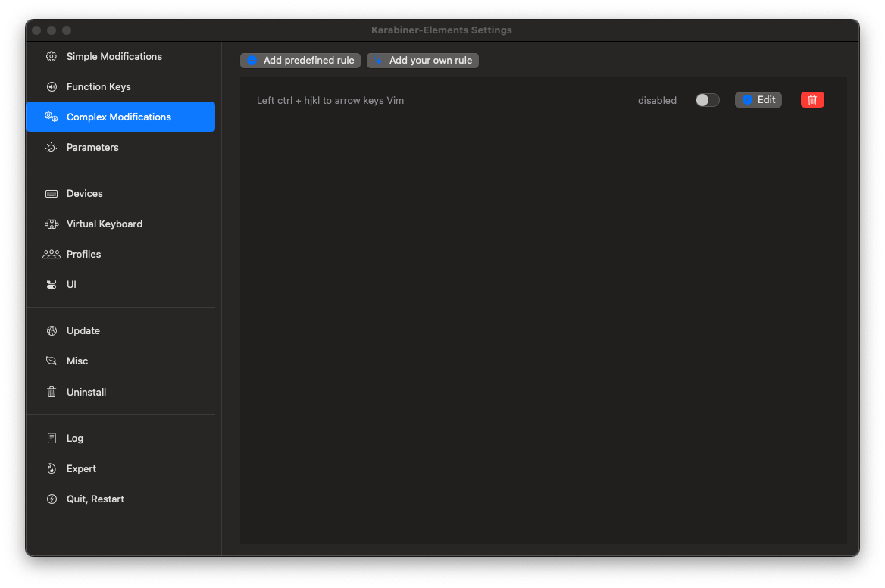Screen dimensions: 885x588
Task: Minimize the Karabiner-Elements Settings window
Action: [x=52, y=30]
